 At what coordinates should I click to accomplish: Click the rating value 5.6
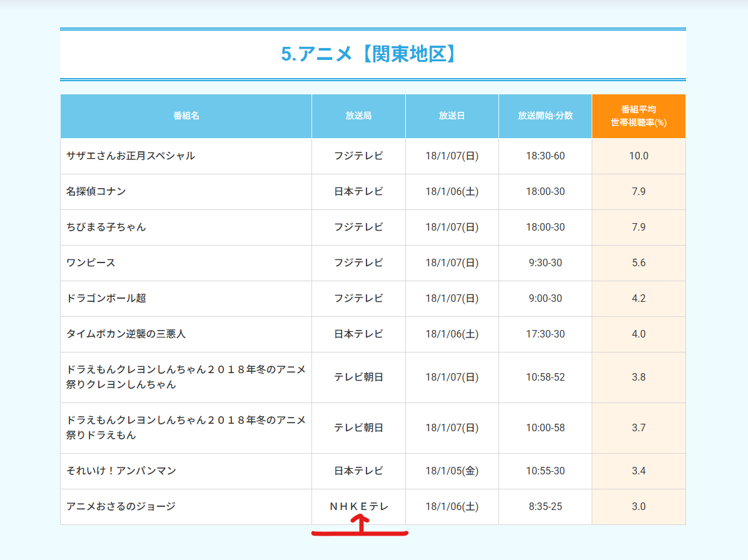(639, 262)
